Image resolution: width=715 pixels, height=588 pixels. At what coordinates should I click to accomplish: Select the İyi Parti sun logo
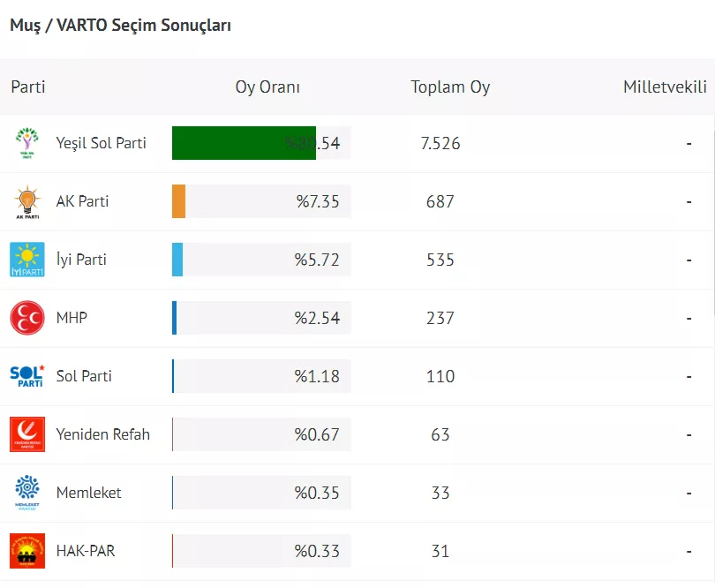point(27,260)
